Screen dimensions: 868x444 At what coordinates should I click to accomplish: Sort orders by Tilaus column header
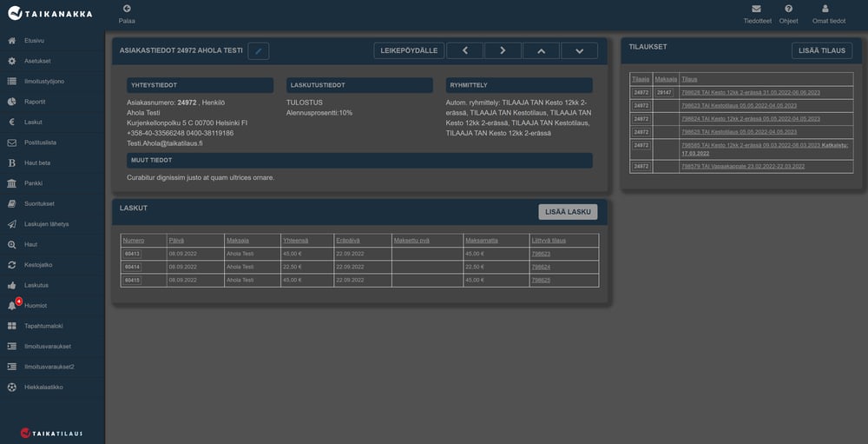pos(689,79)
